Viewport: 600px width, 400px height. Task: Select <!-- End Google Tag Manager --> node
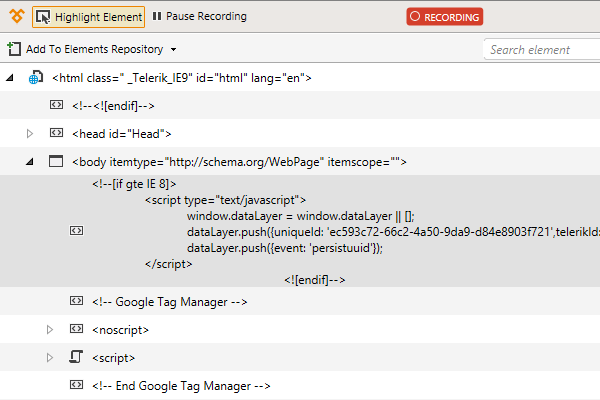[181, 386]
